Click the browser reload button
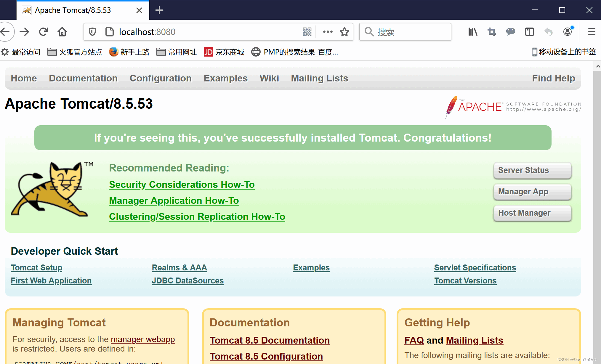The height and width of the screenshot is (364, 601). (43, 32)
